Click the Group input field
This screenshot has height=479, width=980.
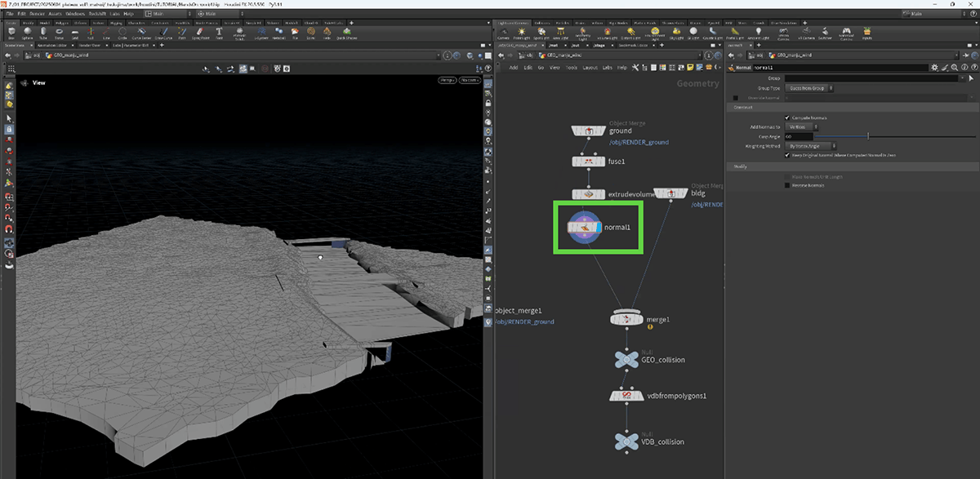point(866,78)
